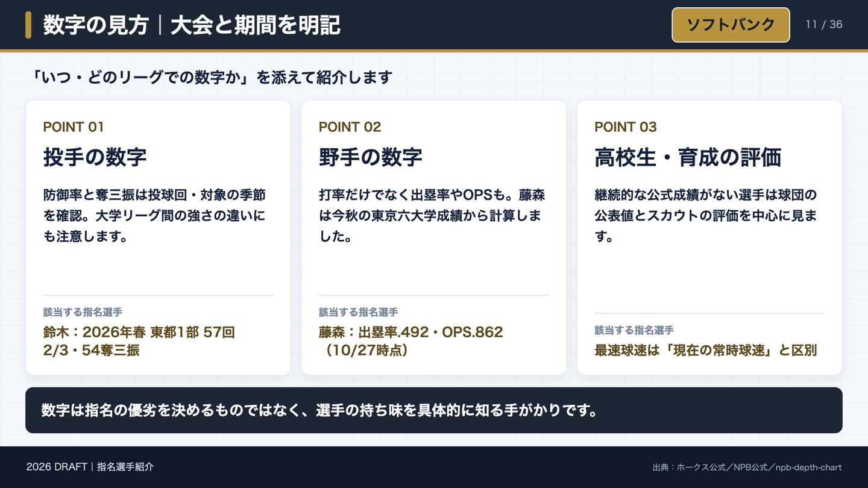
Task: Click the ソフトバンク badge button
Action: click(731, 25)
